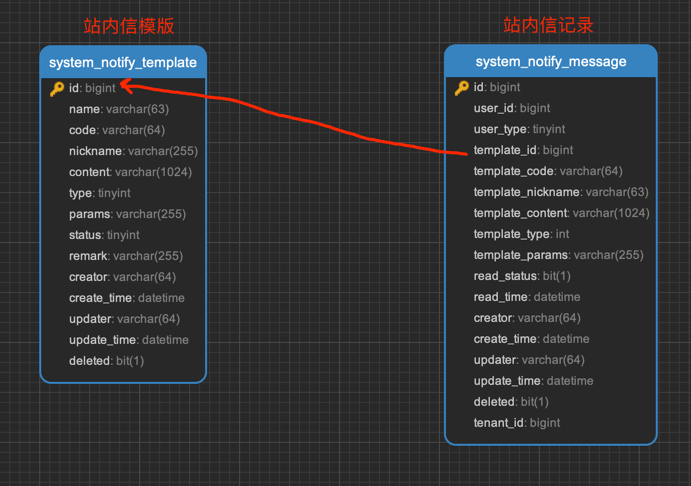Click the read_status bit(1) column

coord(522,276)
